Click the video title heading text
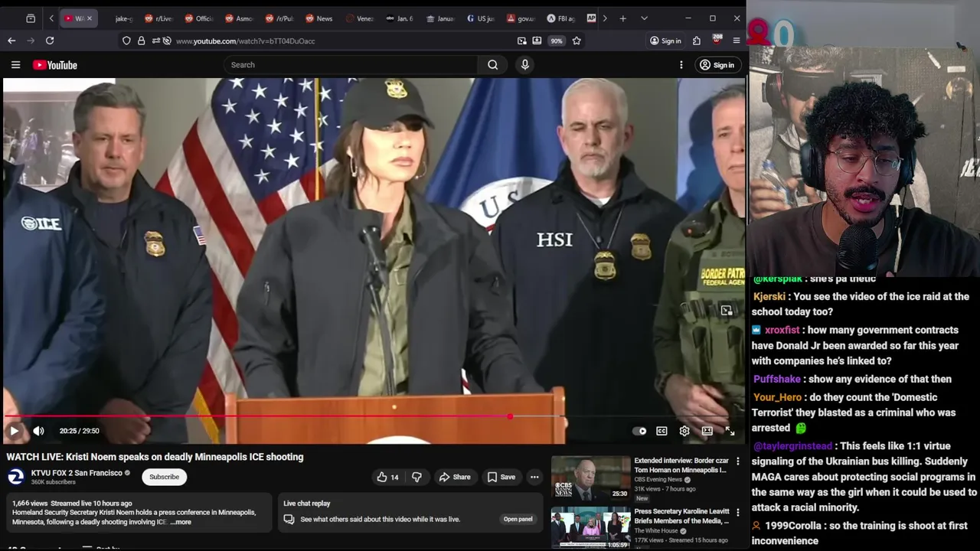Viewport: 980px width, 551px height. coord(155,457)
